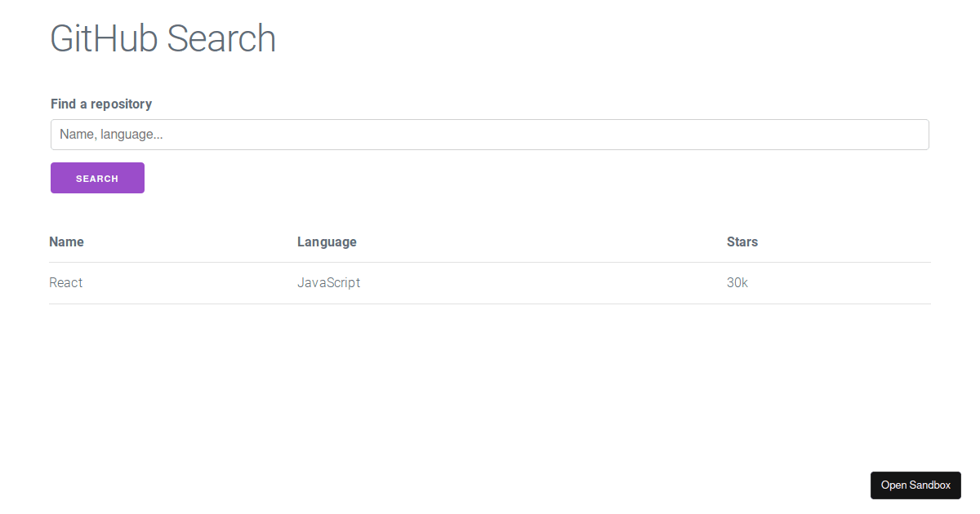Select the Name, language placeholder text box
Image resolution: width=980 pixels, height=514 pixels.
489,134
